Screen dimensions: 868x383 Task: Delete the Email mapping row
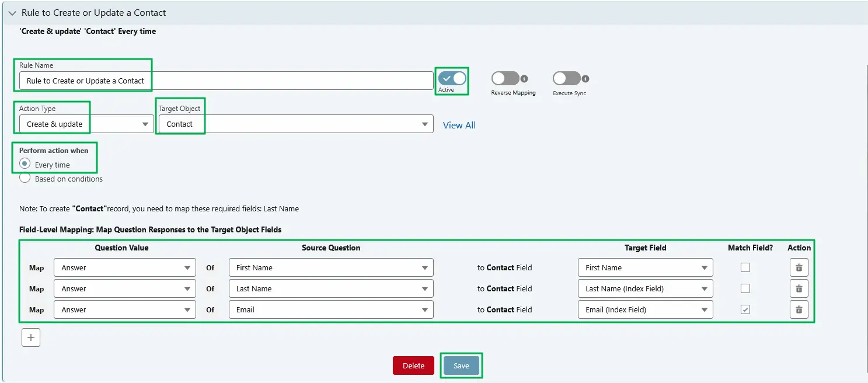coord(799,309)
